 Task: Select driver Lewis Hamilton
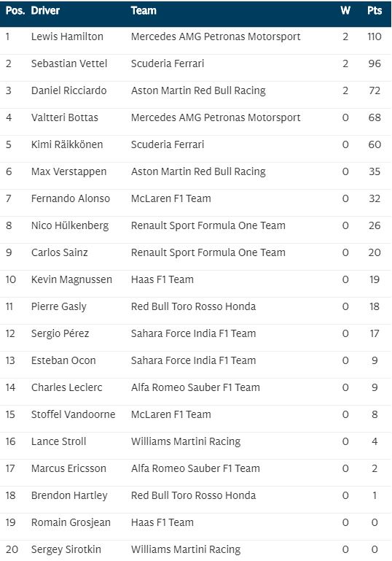pyautogui.click(x=67, y=36)
